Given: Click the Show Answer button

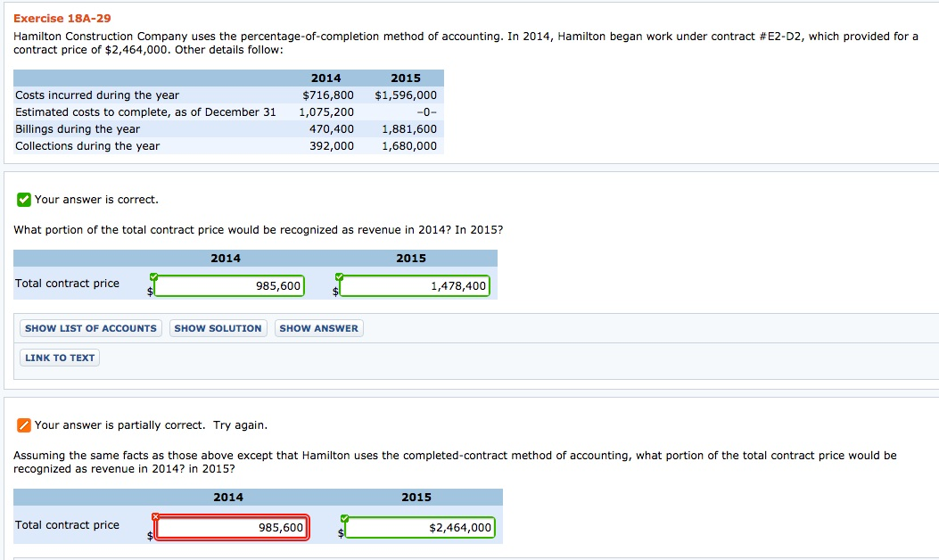Looking at the screenshot, I should tap(319, 328).
